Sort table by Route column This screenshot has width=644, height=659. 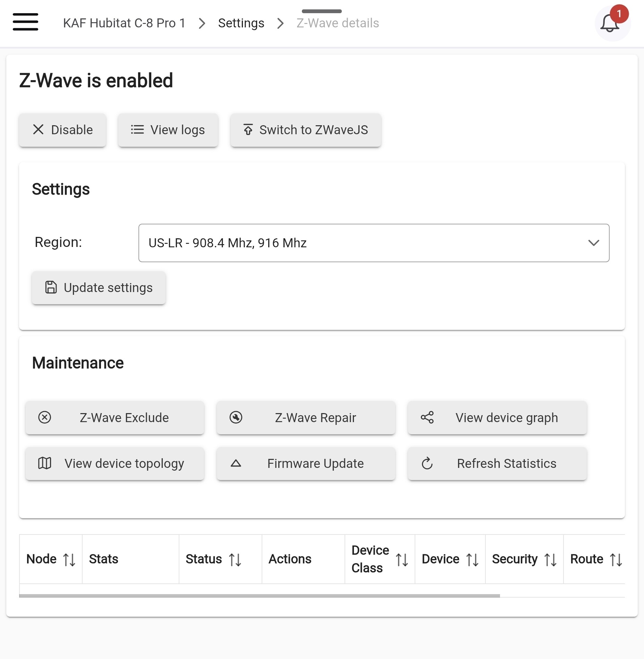pyautogui.click(x=616, y=560)
